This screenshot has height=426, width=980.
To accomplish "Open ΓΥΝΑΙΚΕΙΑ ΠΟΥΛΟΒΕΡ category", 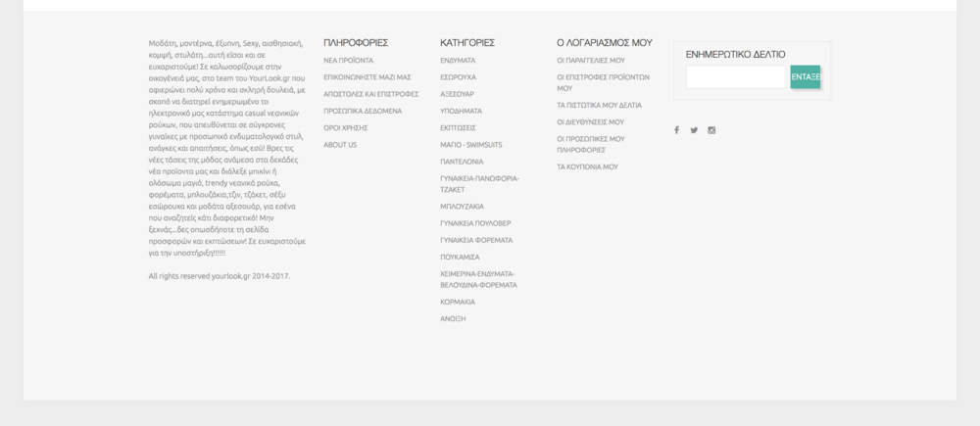I will point(475,223).
